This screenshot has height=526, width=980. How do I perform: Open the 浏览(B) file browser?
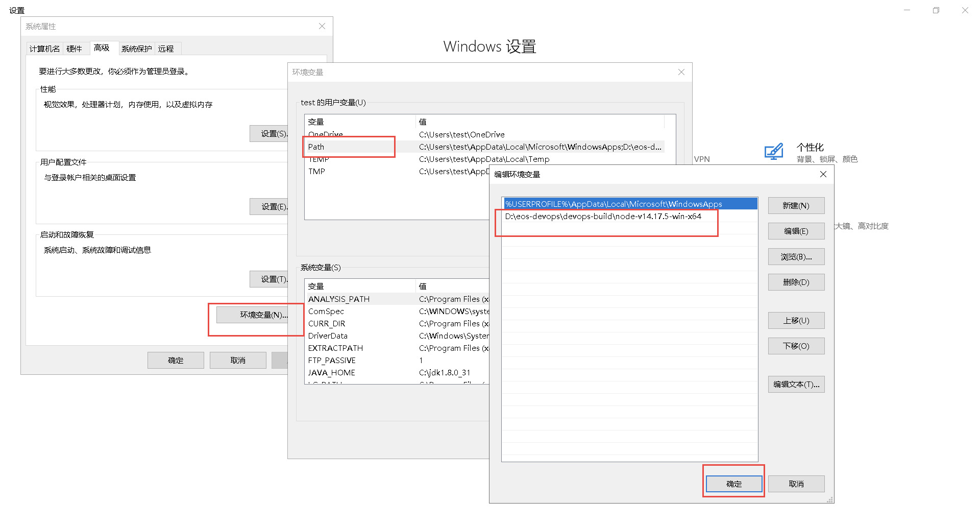(x=796, y=256)
